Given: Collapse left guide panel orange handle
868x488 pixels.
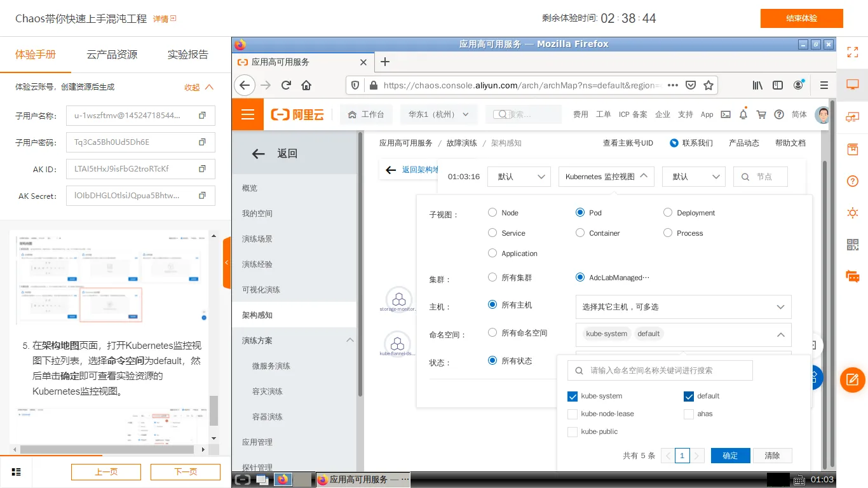Looking at the screenshot, I should 227,262.
